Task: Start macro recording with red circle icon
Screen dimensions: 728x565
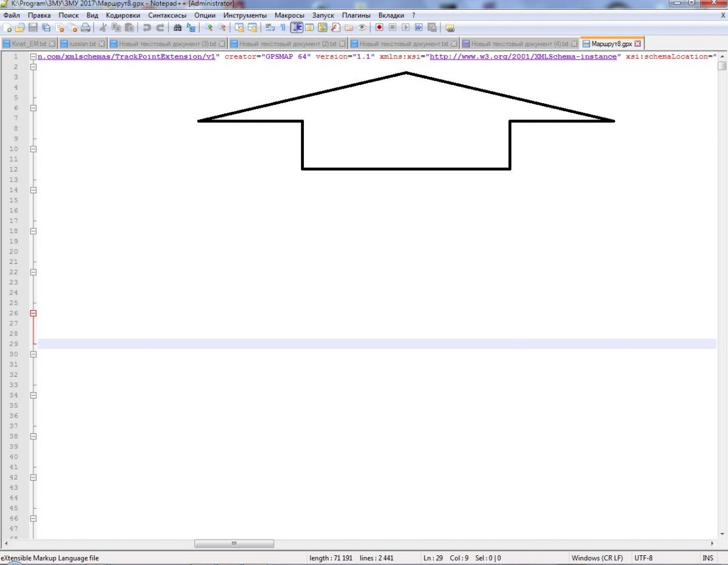Action: pos(379,27)
